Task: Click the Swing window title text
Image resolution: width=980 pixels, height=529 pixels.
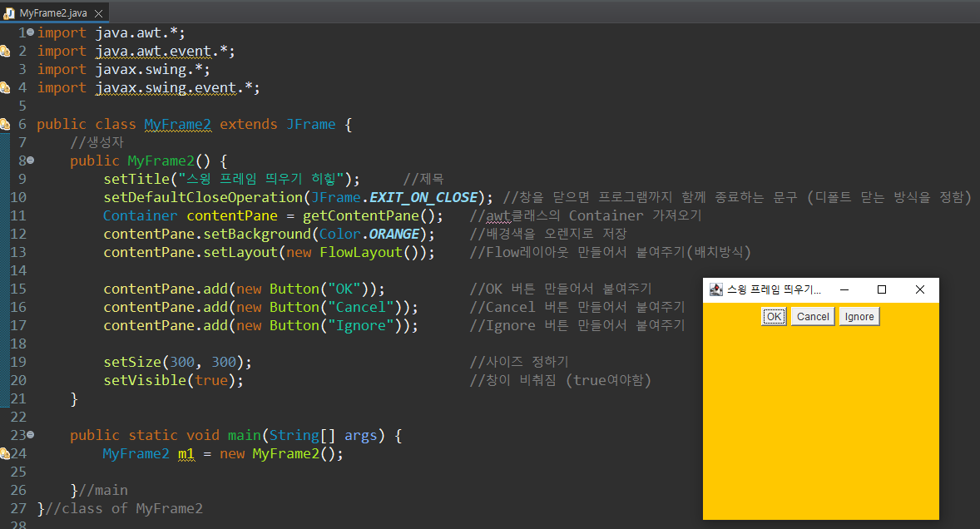Action: pyautogui.click(x=774, y=289)
